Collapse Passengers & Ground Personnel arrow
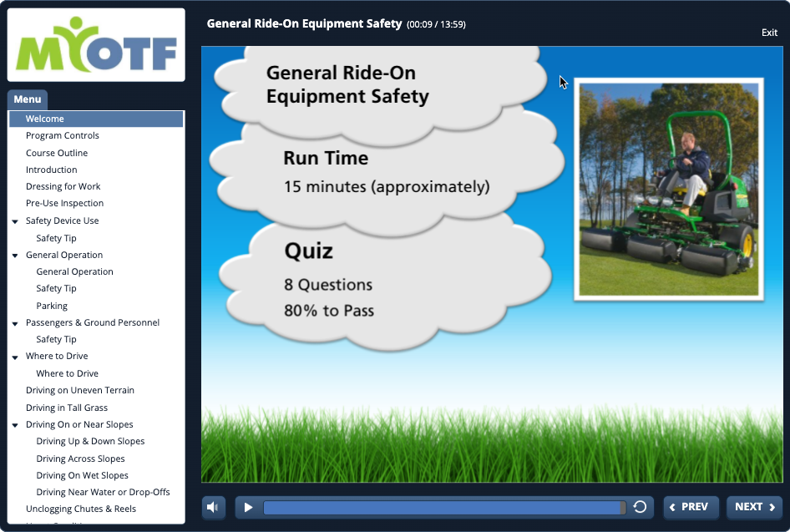Viewport: 790px width, 532px height. click(15, 323)
